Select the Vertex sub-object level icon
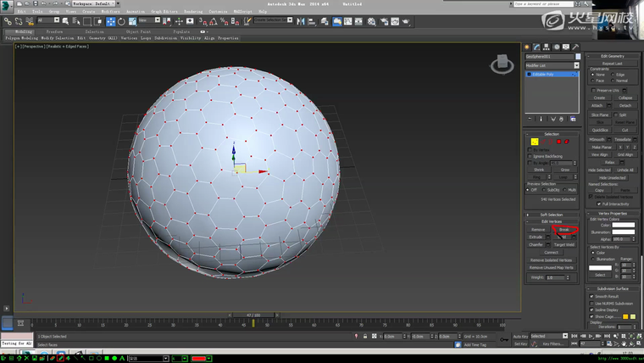This screenshot has width=644, height=363. (x=535, y=142)
